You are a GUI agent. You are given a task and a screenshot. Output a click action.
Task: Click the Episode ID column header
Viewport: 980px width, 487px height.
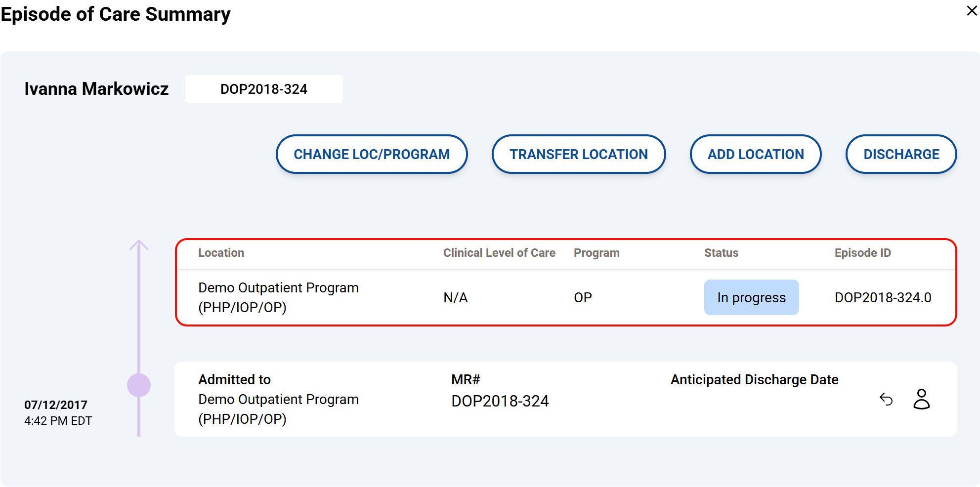pyautogui.click(x=862, y=253)
